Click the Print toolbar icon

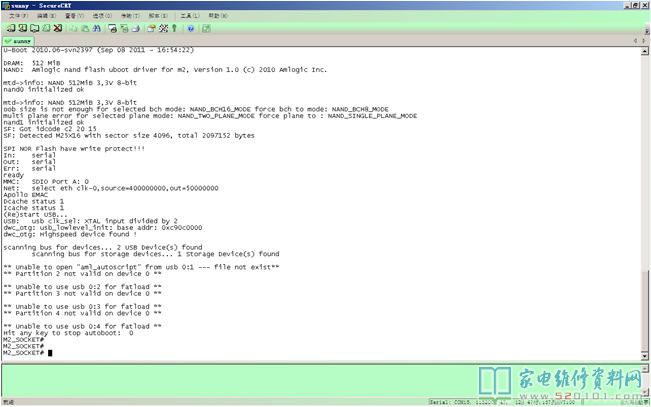(x=135, y=28)
